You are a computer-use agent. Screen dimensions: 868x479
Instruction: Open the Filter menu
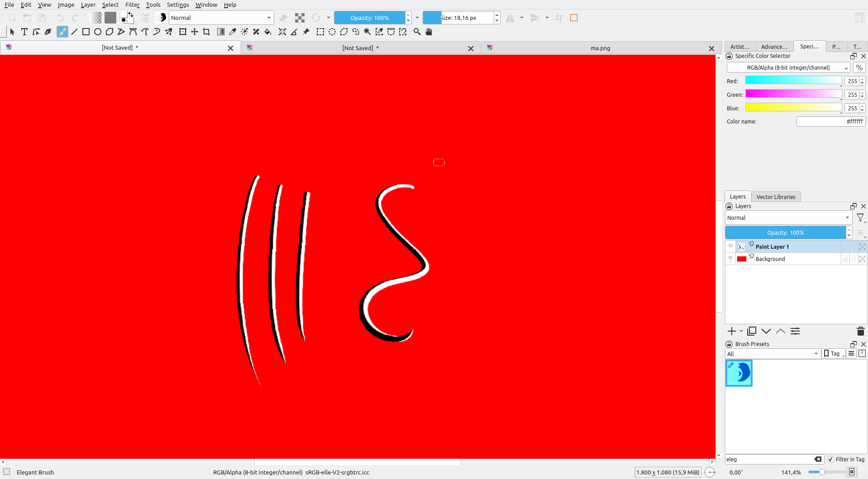point(132,5)
